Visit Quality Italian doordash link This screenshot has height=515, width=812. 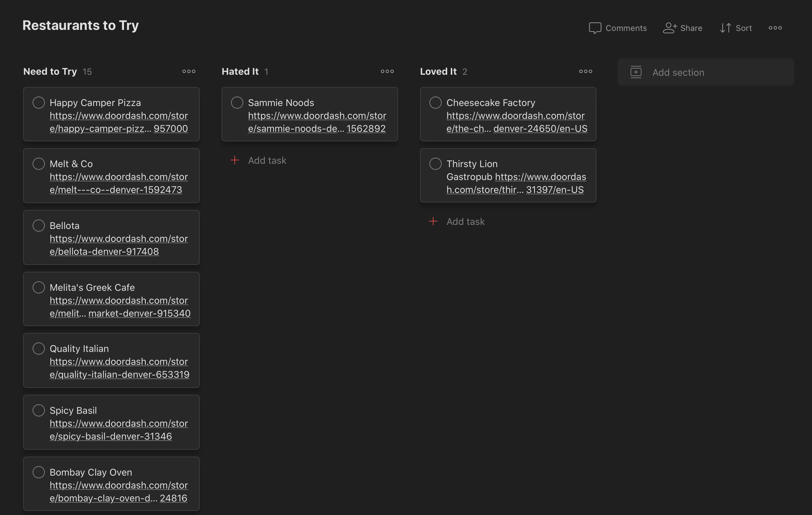point(119,368)
